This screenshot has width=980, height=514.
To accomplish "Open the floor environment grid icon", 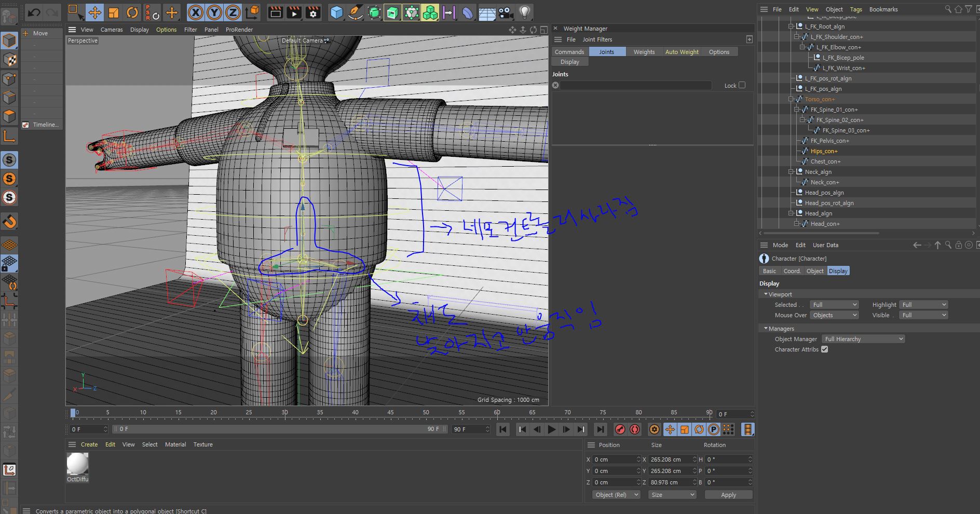I will point(486,12).
